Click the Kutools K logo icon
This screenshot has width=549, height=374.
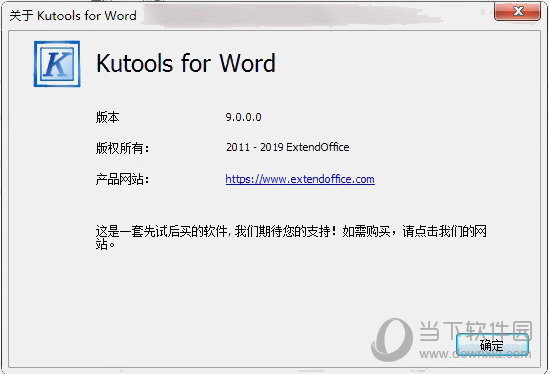[x=57, y=64]
